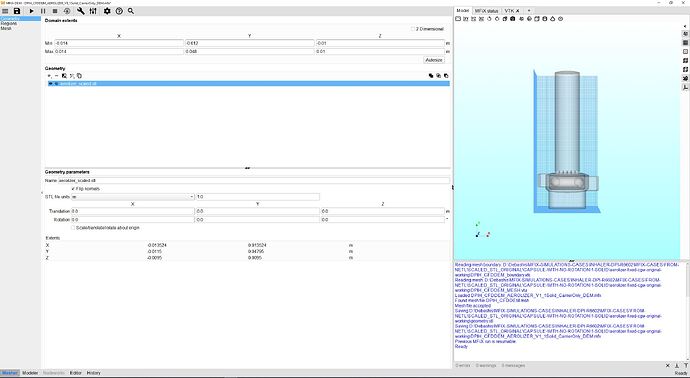Image resolution: width=690 pixels, height=378 pixels.
Task: Collapse the visibility side panel arrow
Action: tap(685, 26)
